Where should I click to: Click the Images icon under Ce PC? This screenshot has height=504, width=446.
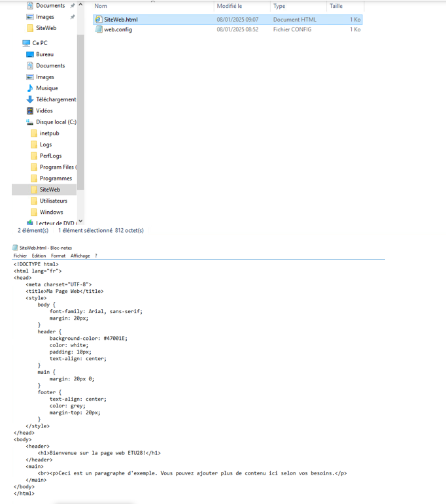click(x=30, y=77)
